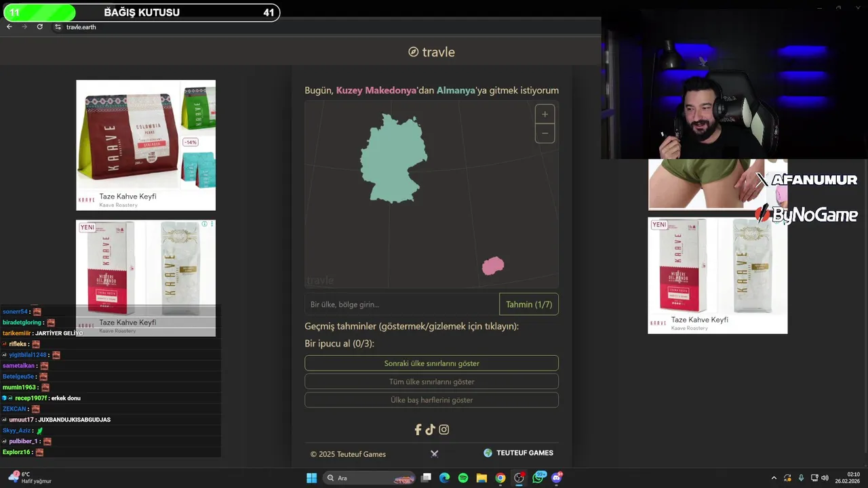
Task: Zoom in on the map
Action: point(545,114)
